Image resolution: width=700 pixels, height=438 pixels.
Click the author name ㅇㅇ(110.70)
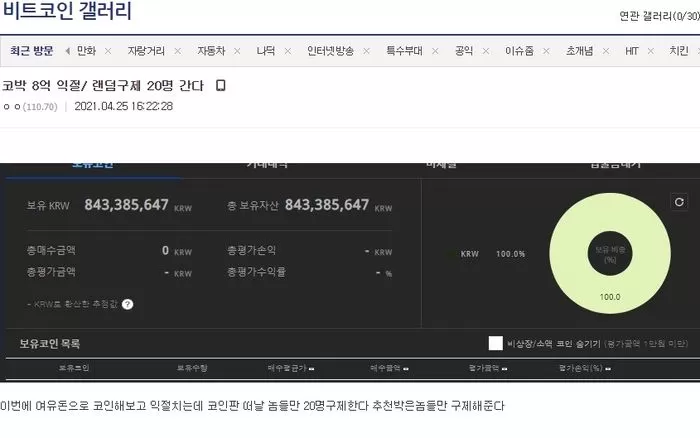(x=30, y=107)
